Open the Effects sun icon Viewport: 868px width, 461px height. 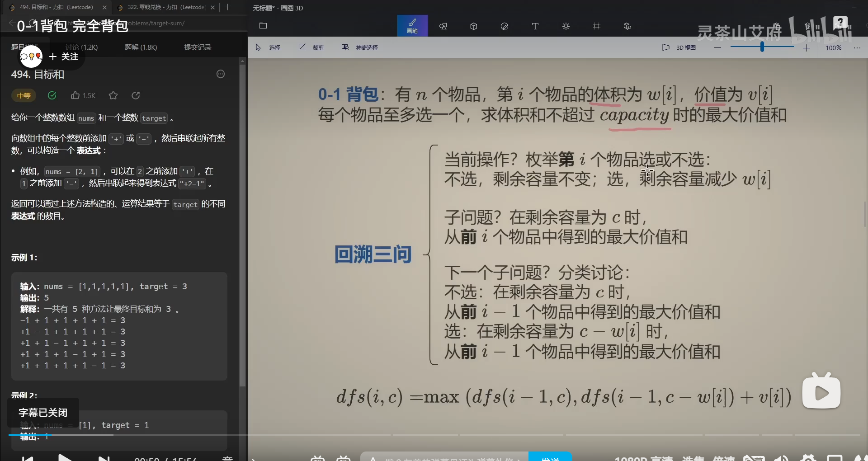pos(566,26)
